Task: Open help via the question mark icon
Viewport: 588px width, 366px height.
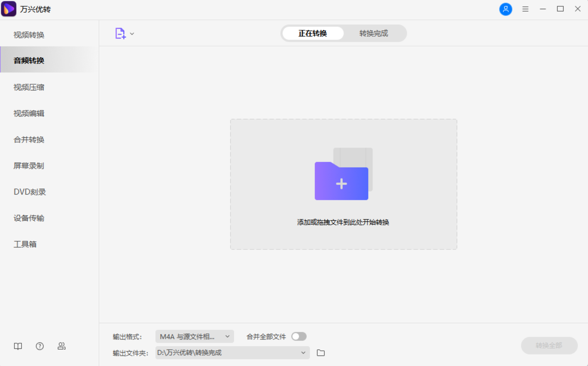Action: click(40, 346)
